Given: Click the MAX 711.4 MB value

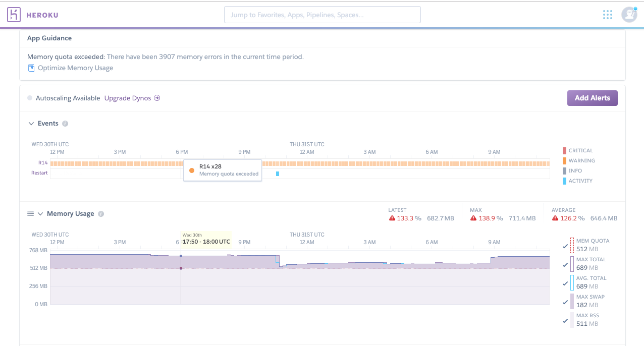Looking at the screenshot, I should [522, 218].
